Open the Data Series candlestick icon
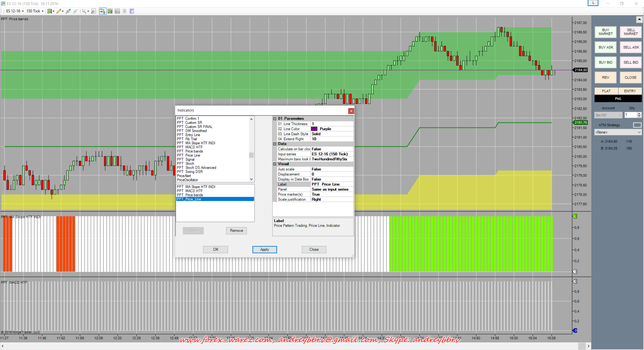The width and height of the screenshot is (644, 350). [110, 11]
